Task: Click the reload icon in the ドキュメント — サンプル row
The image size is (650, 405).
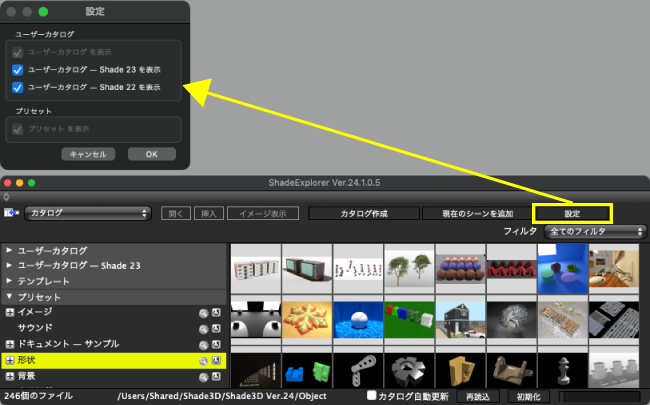Action: pyautogui.click(x=216, y=344)
